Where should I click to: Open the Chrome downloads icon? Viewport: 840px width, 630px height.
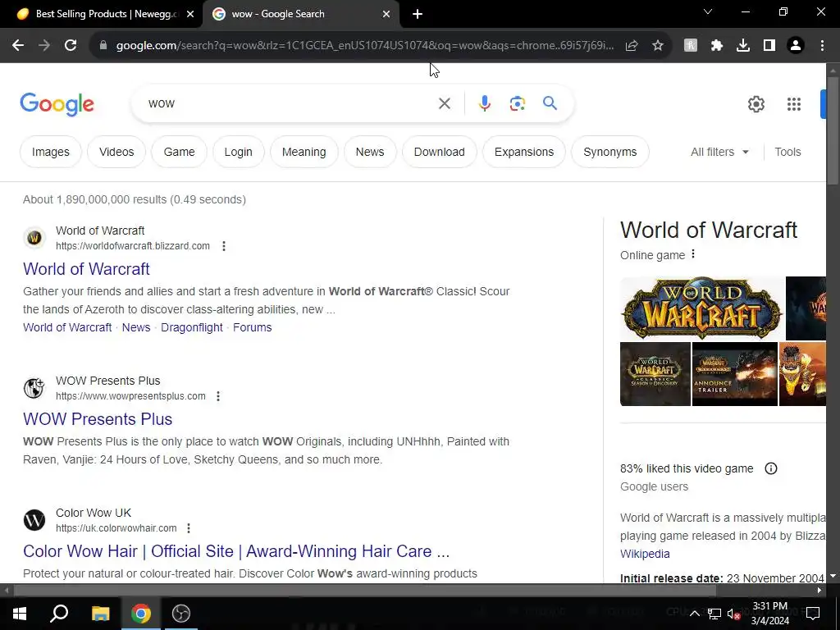click(x=743, y=46)
